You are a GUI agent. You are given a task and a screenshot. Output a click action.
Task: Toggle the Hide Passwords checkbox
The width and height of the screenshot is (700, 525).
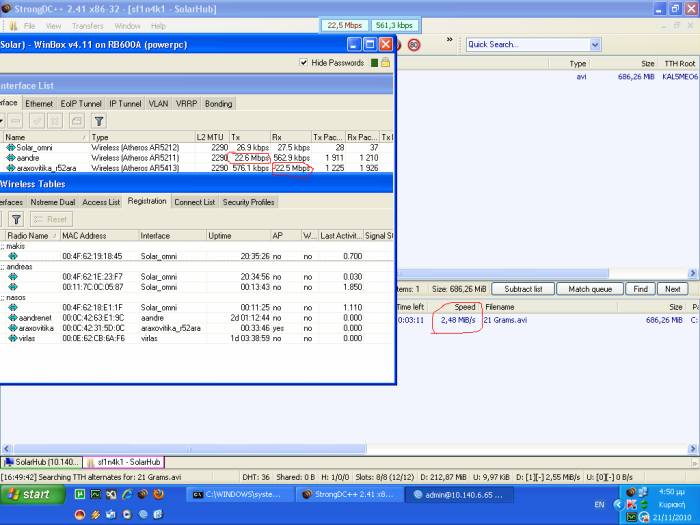tap(304, 63)
